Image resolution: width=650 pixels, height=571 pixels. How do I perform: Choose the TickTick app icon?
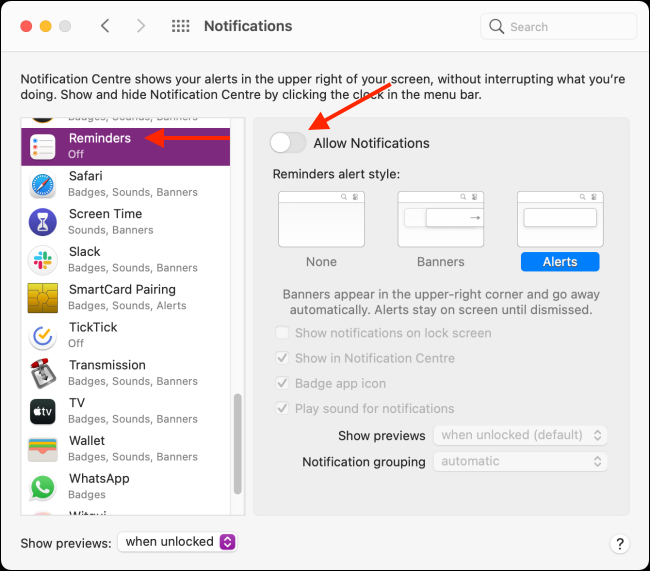click(x=42, y=336)
